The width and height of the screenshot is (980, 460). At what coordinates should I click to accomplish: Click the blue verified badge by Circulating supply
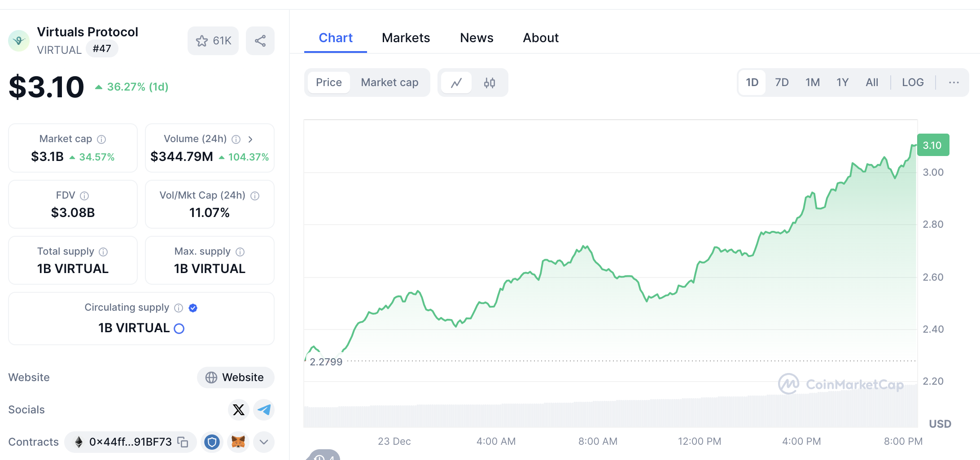pos(193,308)
